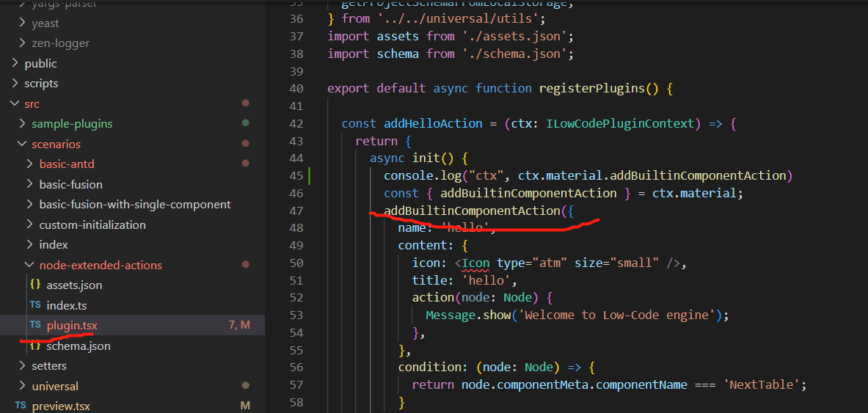Open the plugin.tsx file
The width and height of the screenshot is (868, 413).
pos(72,325)
